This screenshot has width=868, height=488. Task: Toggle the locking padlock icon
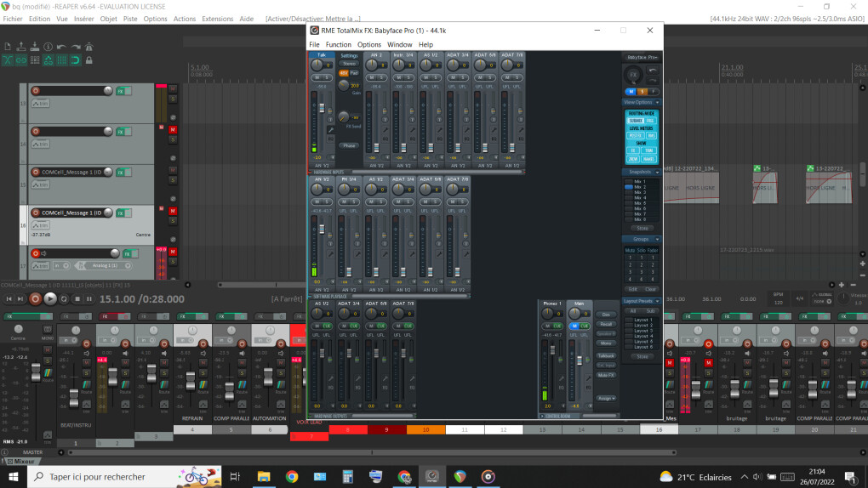pos(89,60)
